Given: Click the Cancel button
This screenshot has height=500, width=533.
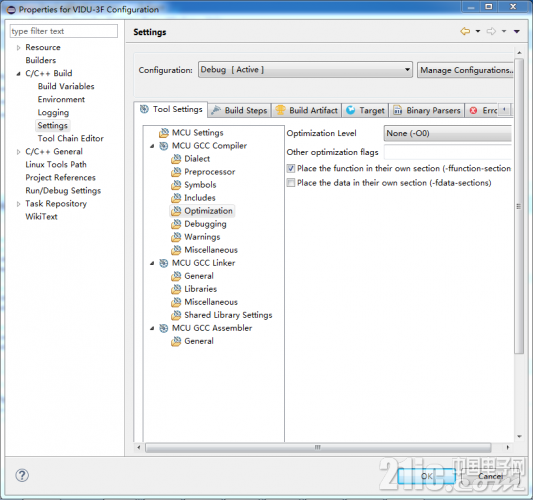Looking at the screenshot, I should click(x=491, y=476).
